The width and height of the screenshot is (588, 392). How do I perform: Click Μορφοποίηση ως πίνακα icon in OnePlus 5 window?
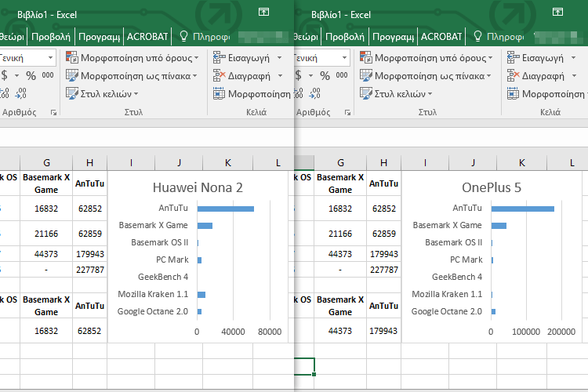point(365,75)
